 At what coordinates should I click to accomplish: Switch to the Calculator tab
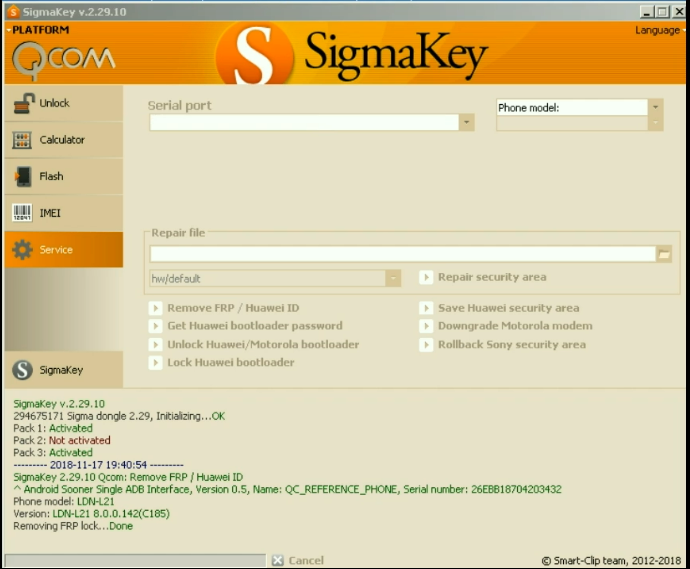coord(64,140)
